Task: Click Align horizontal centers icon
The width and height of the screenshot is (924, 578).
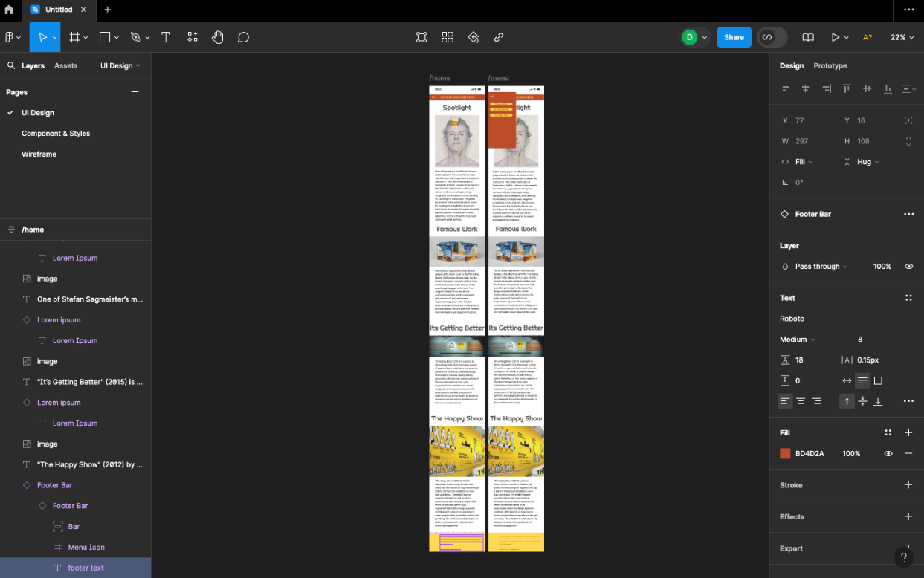Action: (805, 88)
